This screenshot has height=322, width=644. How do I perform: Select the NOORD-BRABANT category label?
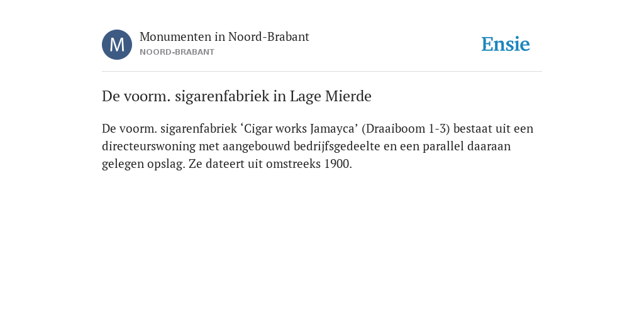tap(177, 52)
